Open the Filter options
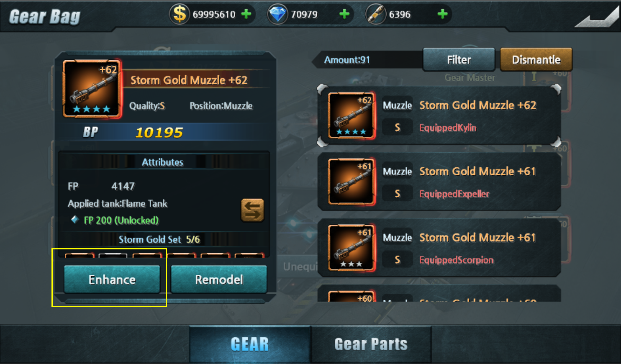Image resolution: width=621 pixels, height=364 pixels. point(459,60)
